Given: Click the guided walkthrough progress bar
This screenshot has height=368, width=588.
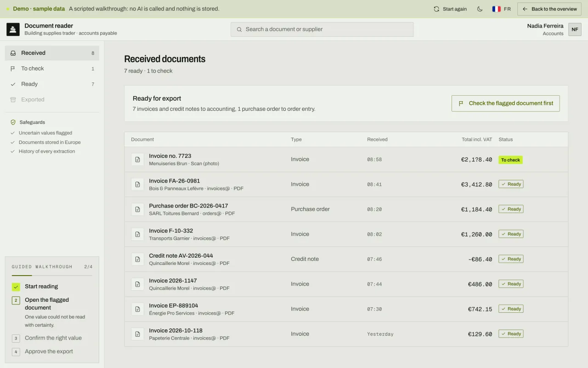Looking at the screenshot, I should (x=52, y=276).
